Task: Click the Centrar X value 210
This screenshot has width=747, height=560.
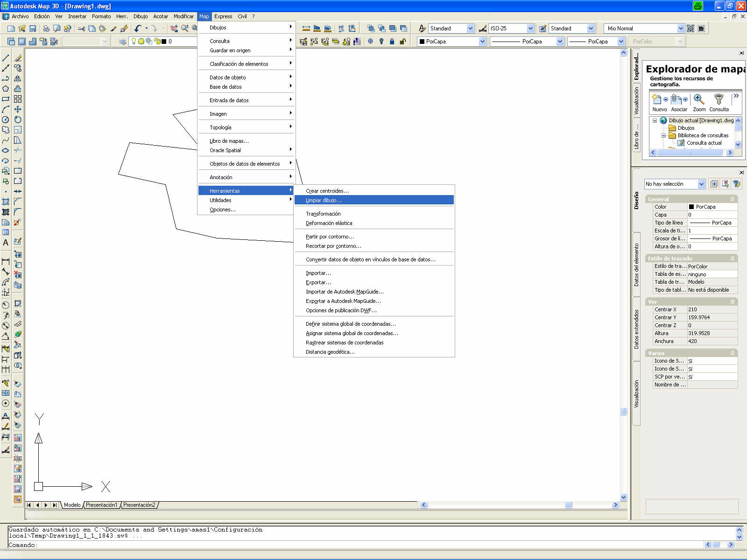Action: (x=712, y=309)
